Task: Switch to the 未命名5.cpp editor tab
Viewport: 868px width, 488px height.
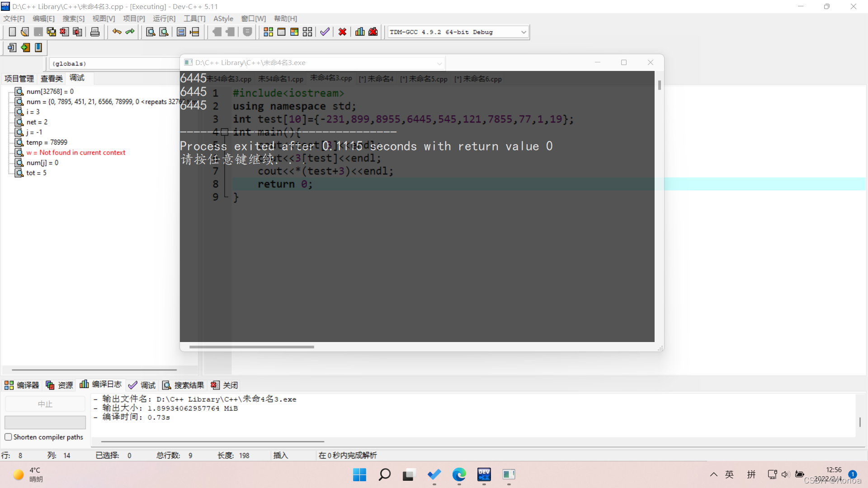Action: tap(424, 79)
